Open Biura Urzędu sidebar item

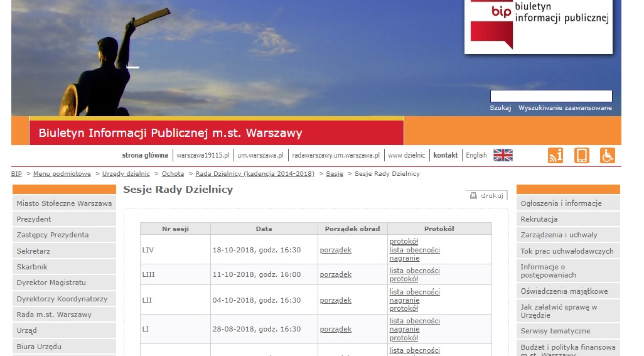(x=64, y=346)
